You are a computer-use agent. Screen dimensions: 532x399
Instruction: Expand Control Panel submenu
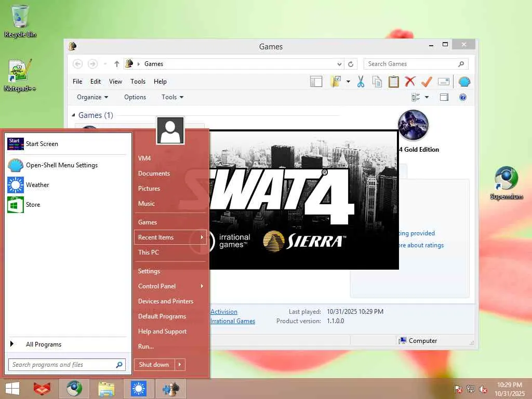tap(170, 286)
